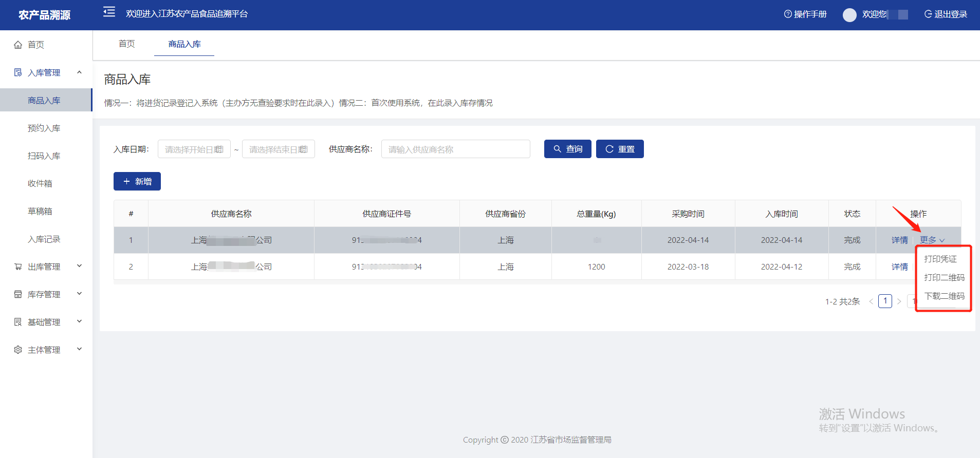This screenshot has width=980, height=458.
Task: Click the 库存管理 sidebar icon
Action: (18, 294)
